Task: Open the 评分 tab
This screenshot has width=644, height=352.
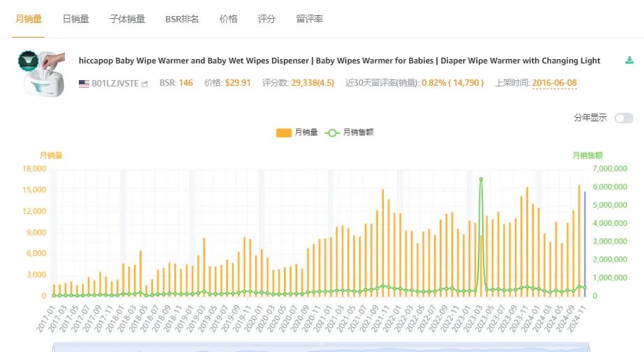Action: (267, 19)
